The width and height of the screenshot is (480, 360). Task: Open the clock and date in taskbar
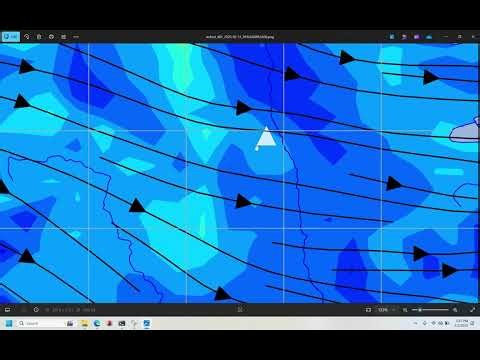click(461, 323)
